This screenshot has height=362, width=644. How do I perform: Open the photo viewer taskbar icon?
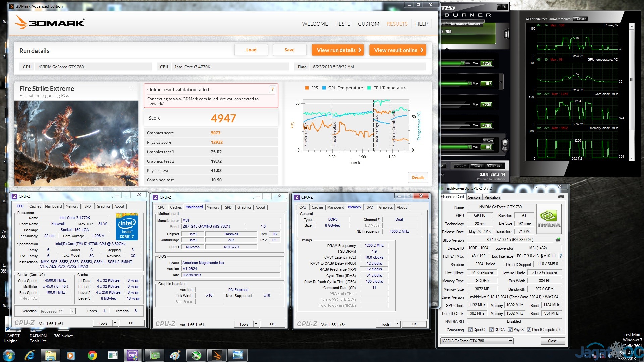click(237, 355)
